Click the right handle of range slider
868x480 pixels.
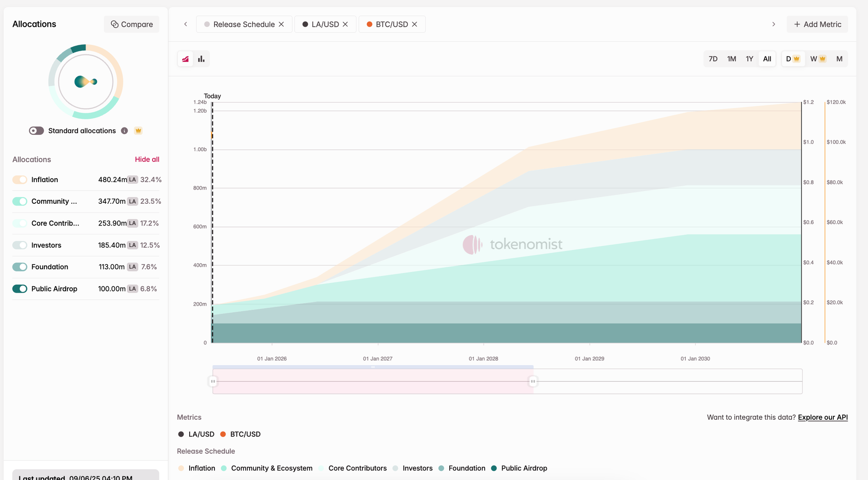[533, 382]
